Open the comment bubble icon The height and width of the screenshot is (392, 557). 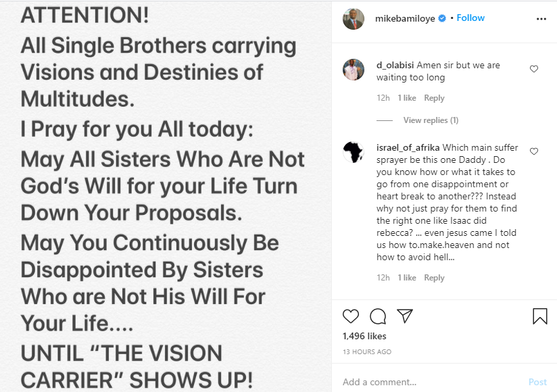[x=378, y=316]
